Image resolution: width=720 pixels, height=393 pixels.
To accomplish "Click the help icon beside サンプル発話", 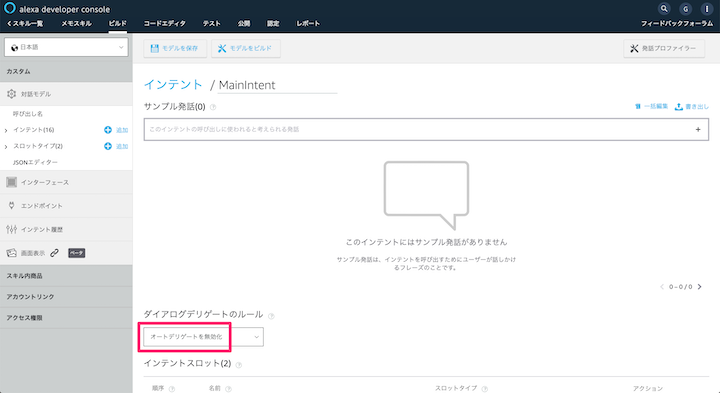I will (213, 107).
